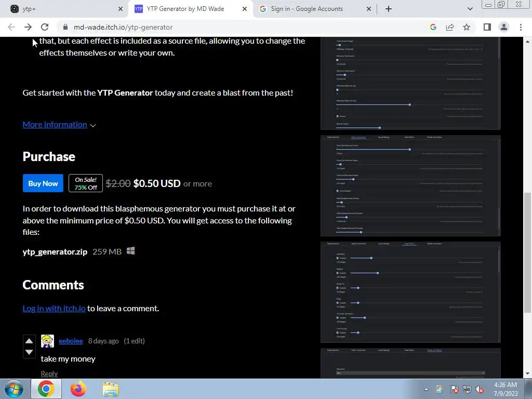
Task: Click the taskbar clock showing 4:26 AM
Action: coord(506,389)
